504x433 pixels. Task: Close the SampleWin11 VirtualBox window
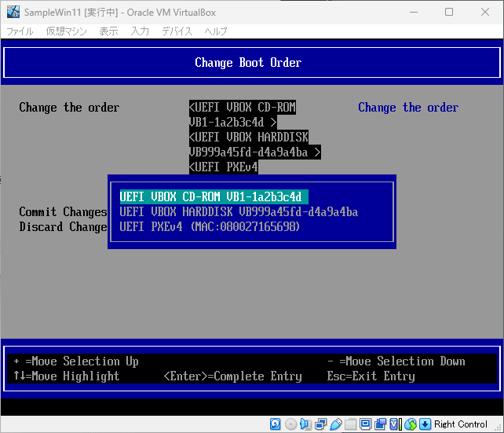[x=485, y=13]
